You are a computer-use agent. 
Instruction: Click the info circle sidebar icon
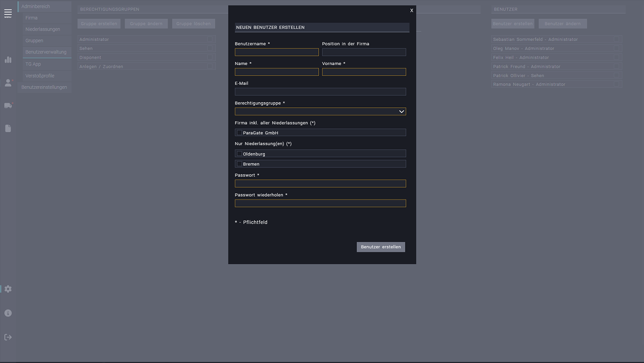click(8, 313)
